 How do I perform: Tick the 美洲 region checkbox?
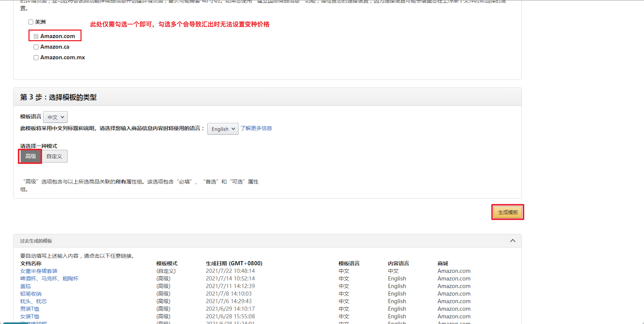tap(31, 22)
